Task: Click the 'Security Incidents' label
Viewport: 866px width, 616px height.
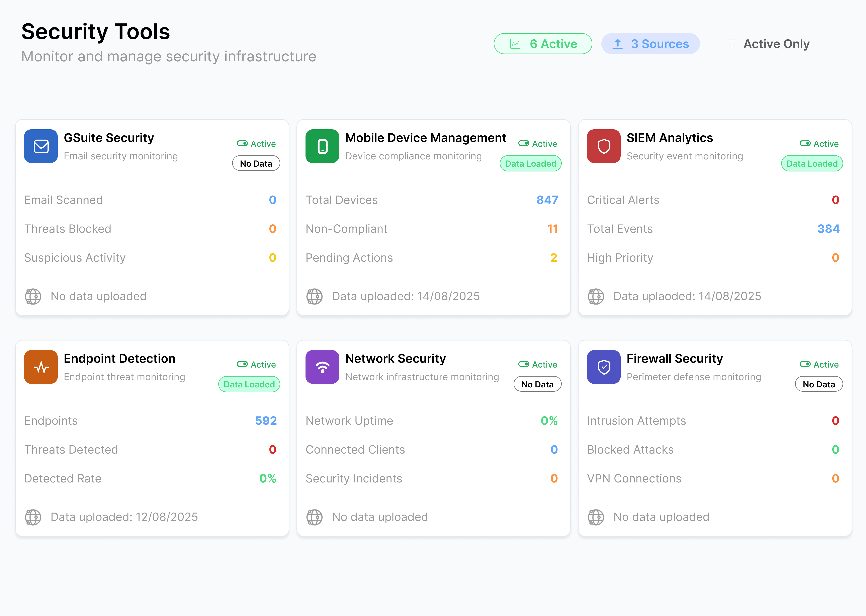Action: (354, 478)
